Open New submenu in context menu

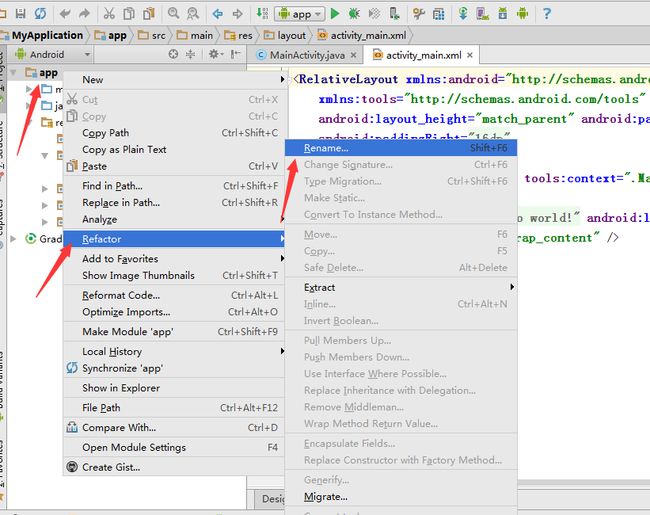point(174,80)
